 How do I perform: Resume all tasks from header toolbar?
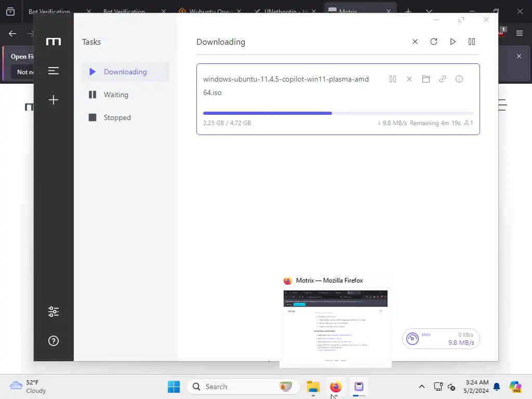453,42
